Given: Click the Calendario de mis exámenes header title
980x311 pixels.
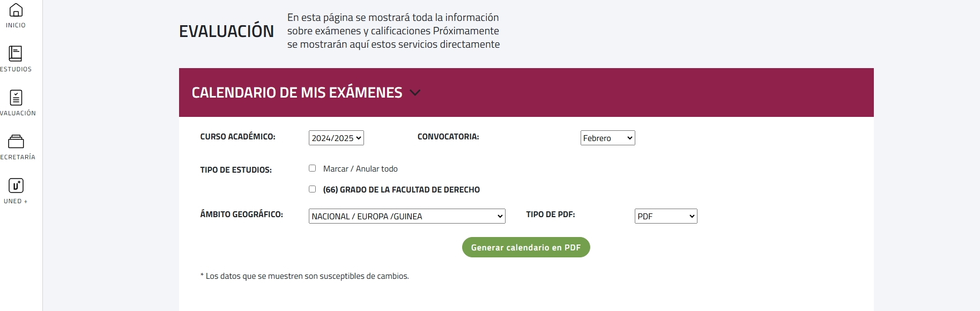Looking at the screenshot, I should pyautogui.click(x=296, y=92).
